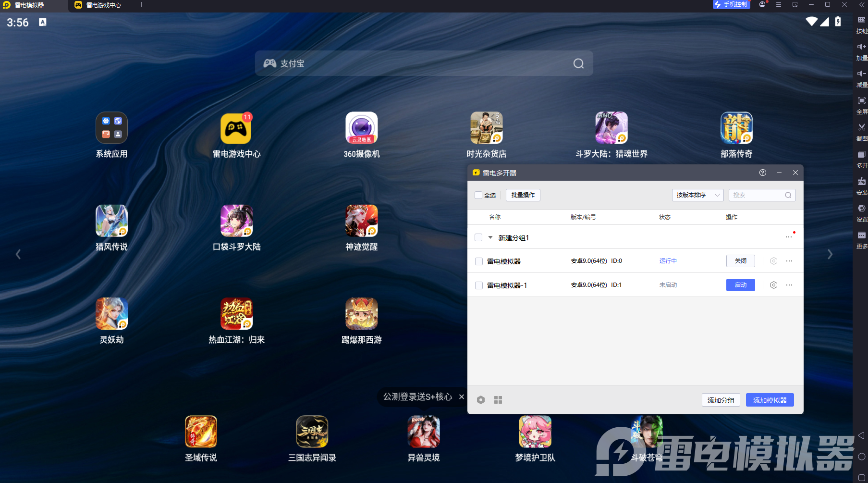This screenshot has width=868, height=483.
Task: Launch the 360摄像机 app
Action: (x=361, y=128)
